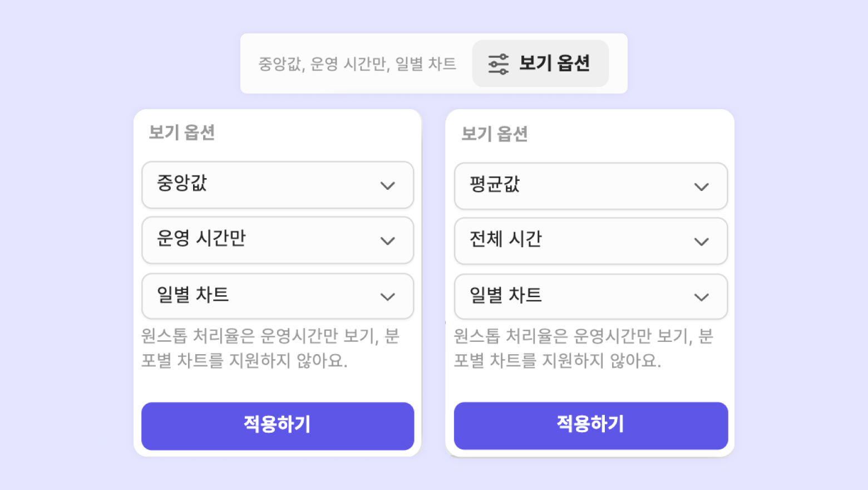Screen dimensions: 868x490
Task: Click the 보기 옵션 heading above 중앙값
Action: (181, 133)
